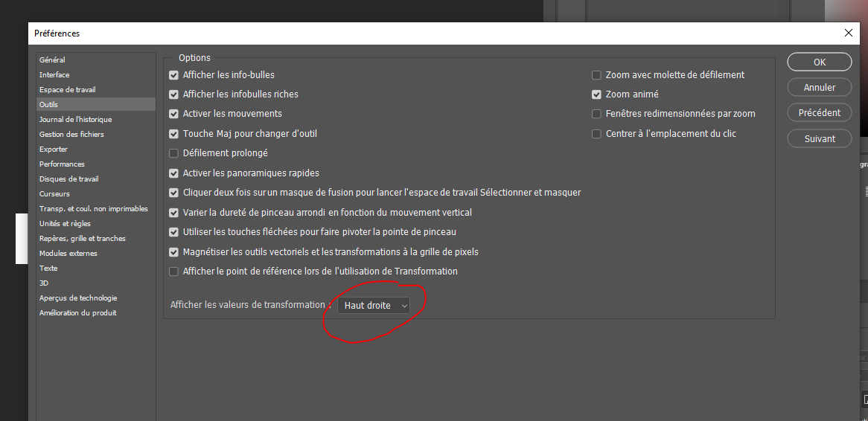Close the Préférences dialog with the X

pos(848,33)
